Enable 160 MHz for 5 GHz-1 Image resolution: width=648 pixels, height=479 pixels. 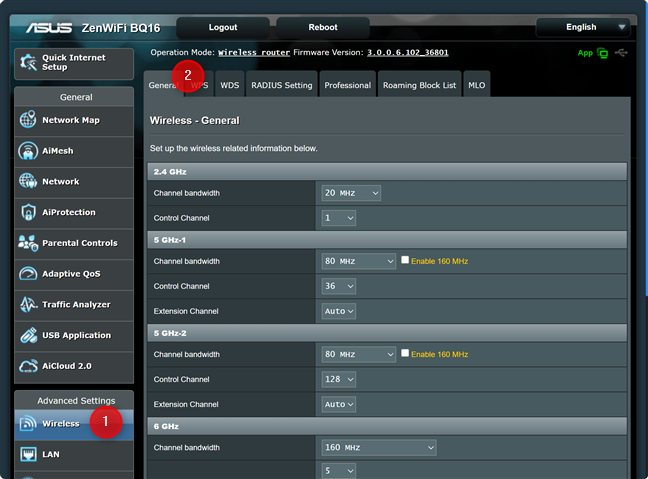tap(405, 260)
